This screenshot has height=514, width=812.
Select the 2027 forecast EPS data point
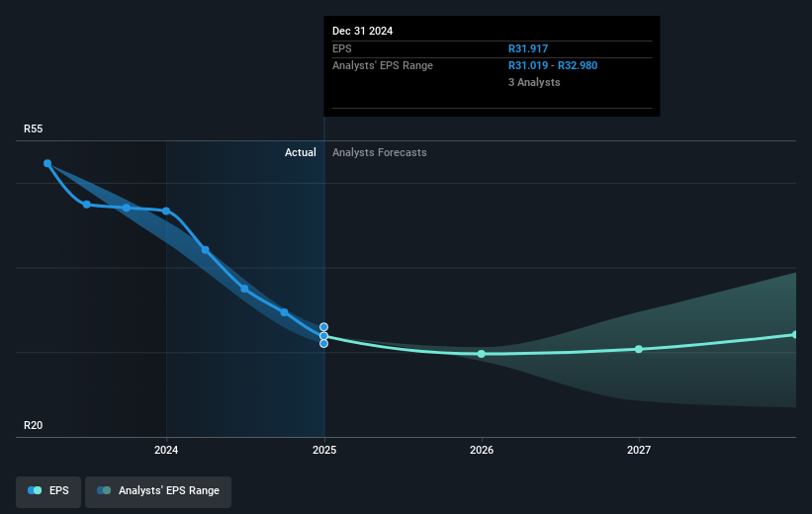(639, 349)
